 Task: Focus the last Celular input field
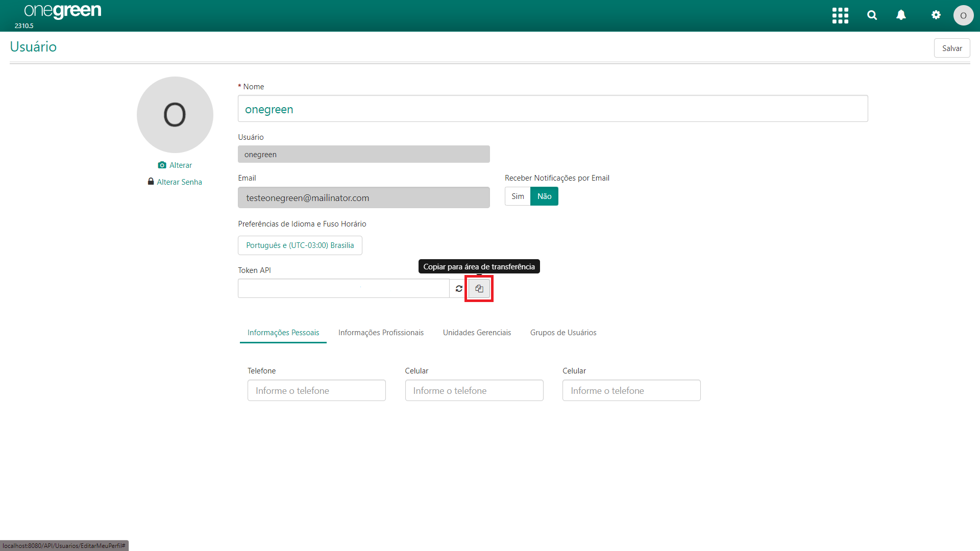(631, 390)
